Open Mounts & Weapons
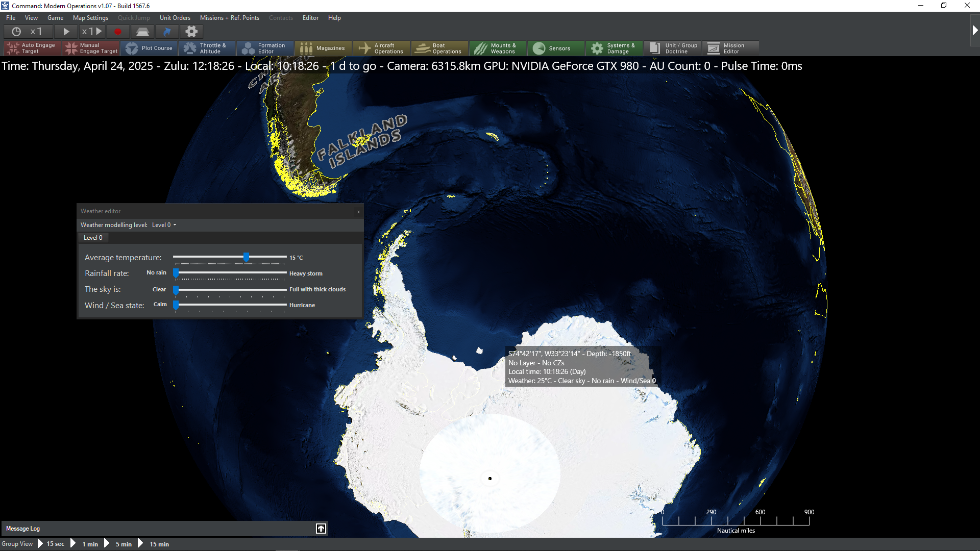980x551 pixels. pyautogui.click(x=498, y=48)
